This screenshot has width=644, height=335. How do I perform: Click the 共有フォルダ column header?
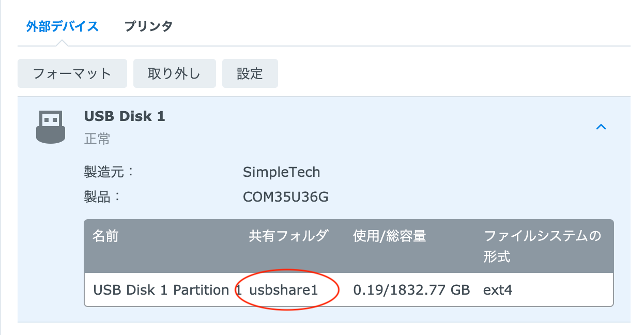288,237
